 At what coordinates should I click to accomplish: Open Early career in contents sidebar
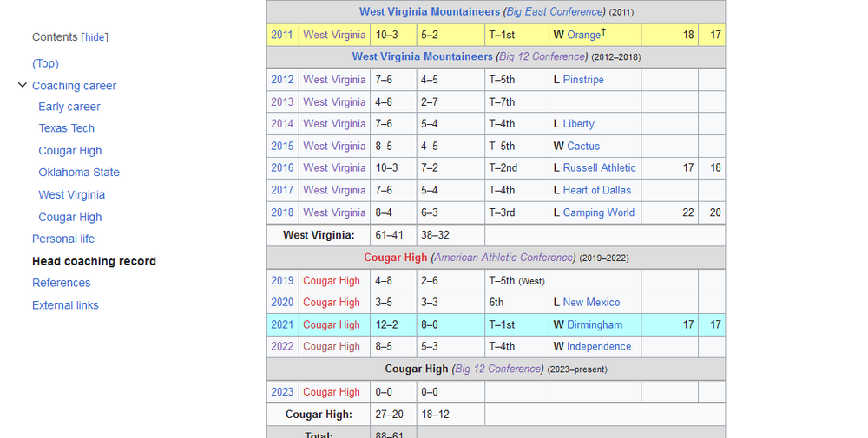(69, 107)
